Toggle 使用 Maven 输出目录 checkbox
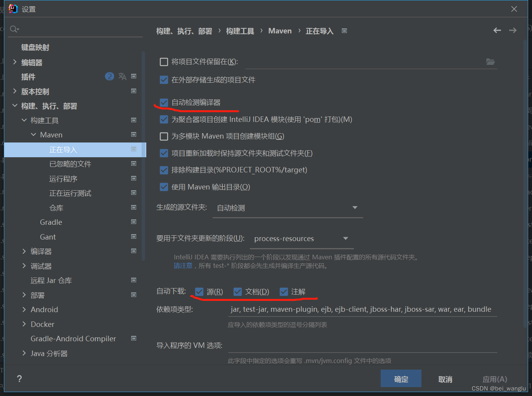The width and height of the screenshot is (532, 396). [164, 187]
